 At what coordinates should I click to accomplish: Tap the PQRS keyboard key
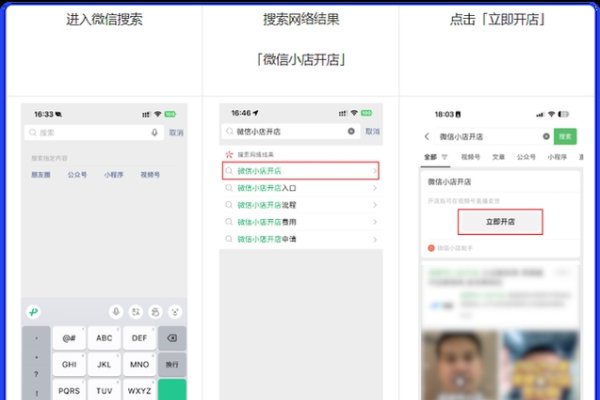tap(69, 390)
